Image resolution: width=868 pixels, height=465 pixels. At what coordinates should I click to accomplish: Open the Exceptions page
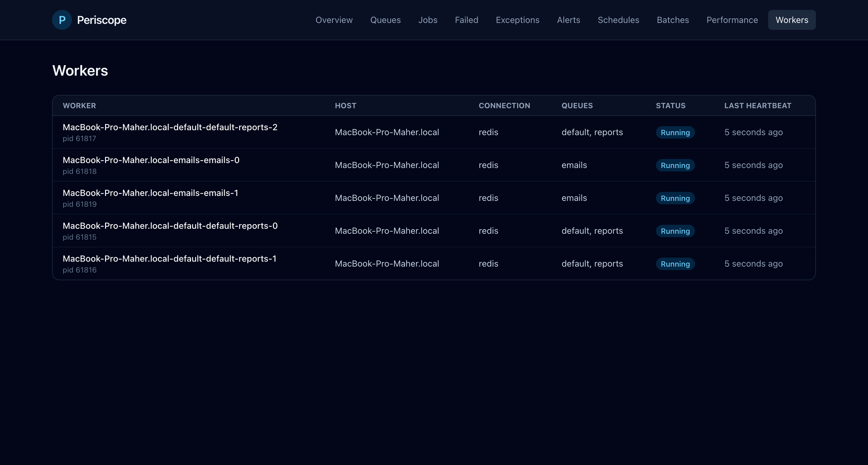click(518, 20)
